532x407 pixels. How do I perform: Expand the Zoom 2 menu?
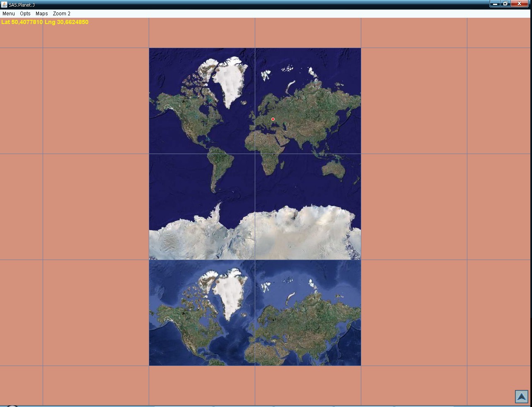coord(62,14)
